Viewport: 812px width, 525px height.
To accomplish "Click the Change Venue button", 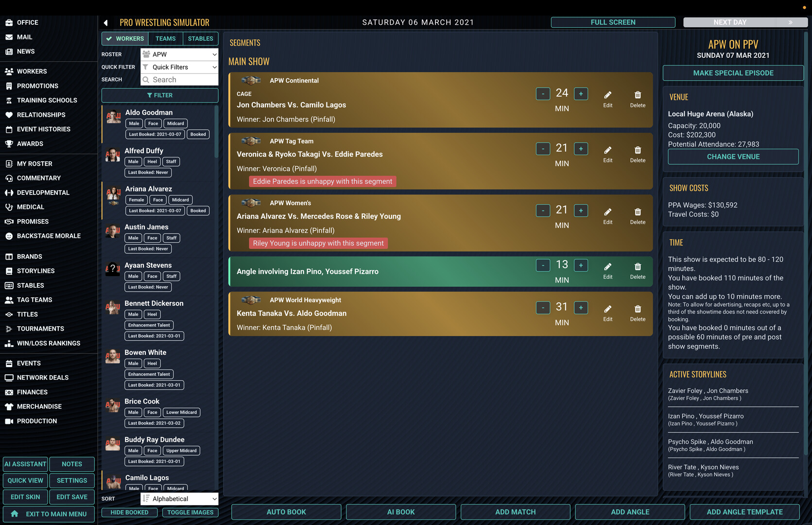I will tap(733, 157).
